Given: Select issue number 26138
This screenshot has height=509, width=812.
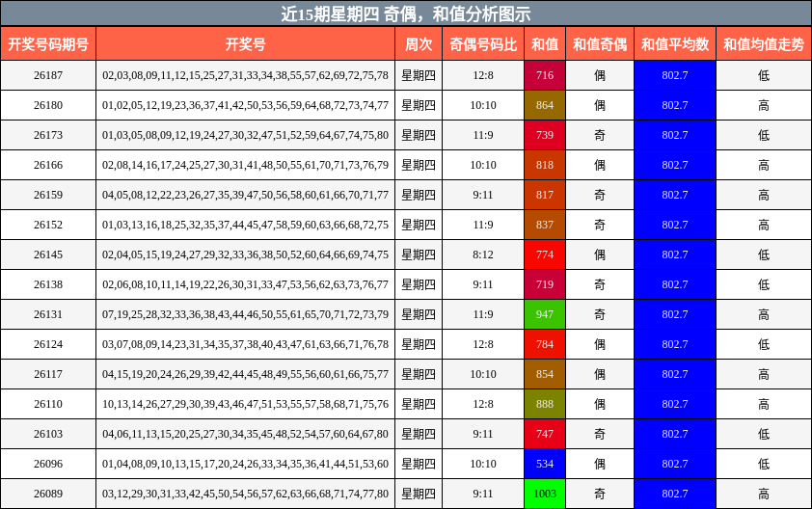Looking at the screenshot, I should 48,284.
